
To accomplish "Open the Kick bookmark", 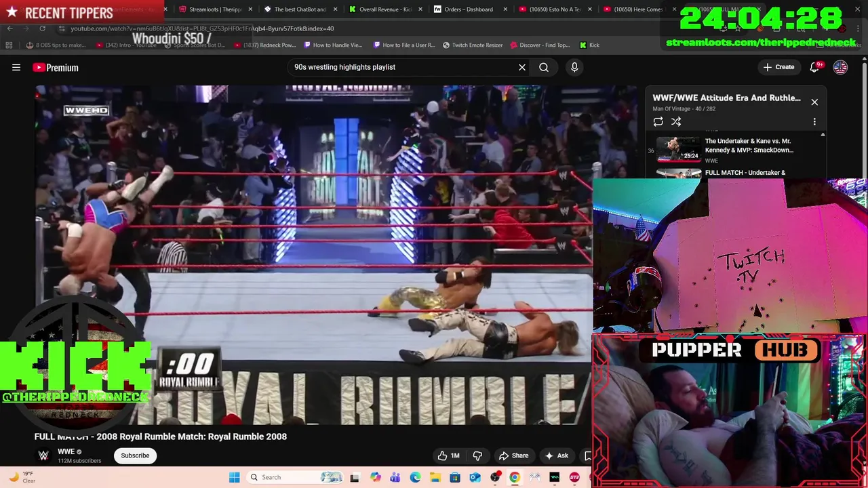I will tap(589, 45).
